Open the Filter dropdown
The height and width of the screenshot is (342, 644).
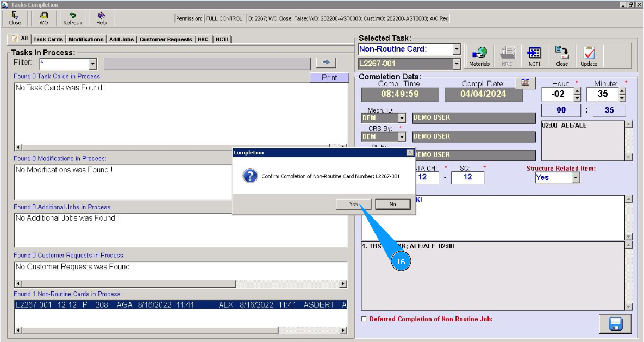point(93,64)
